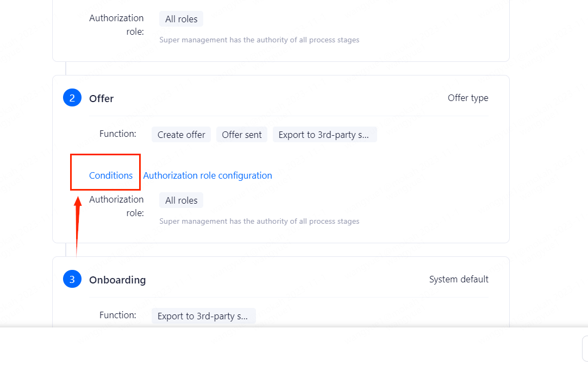Click the blue step 2 circle icon
Viewport: 588px width, 366px height.
click(72, 98)
